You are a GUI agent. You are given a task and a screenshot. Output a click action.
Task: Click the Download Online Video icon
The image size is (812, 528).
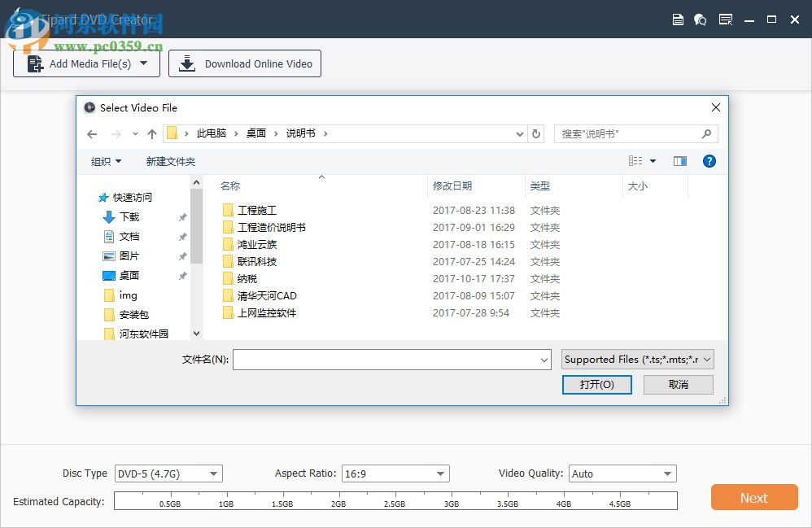click(x=186, y=63)
